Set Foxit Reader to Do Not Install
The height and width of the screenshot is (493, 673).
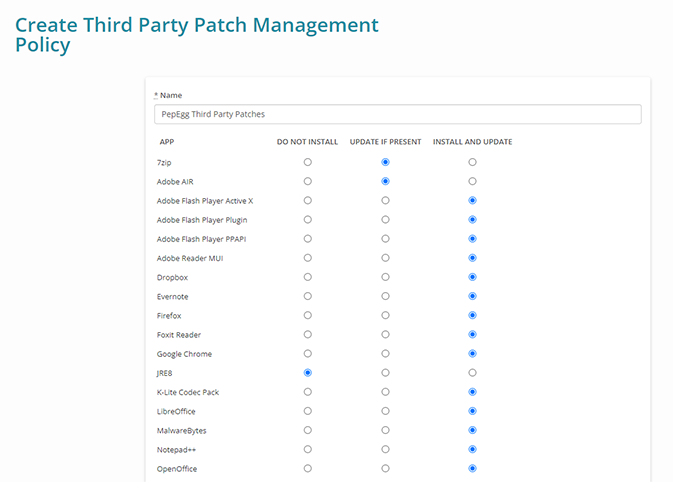click(308, 334)
